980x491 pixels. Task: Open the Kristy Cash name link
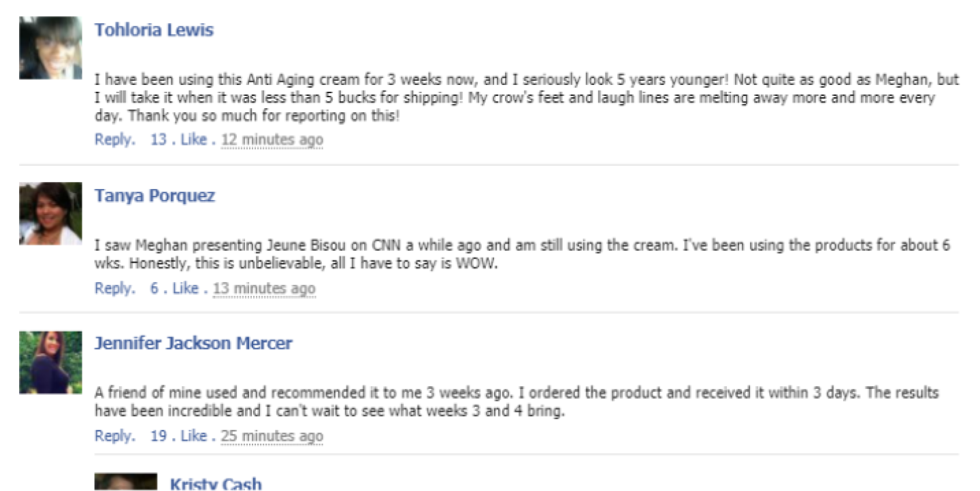pos(215,484)
